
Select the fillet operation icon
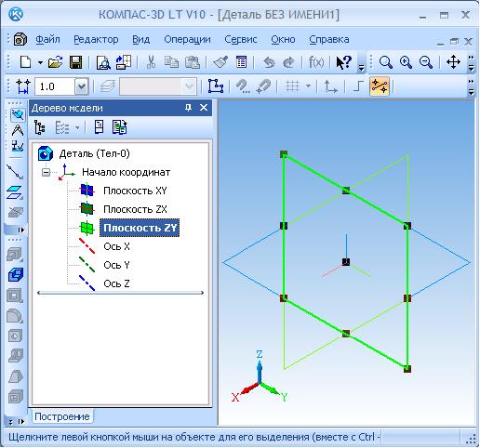click(x=15, y=316)
